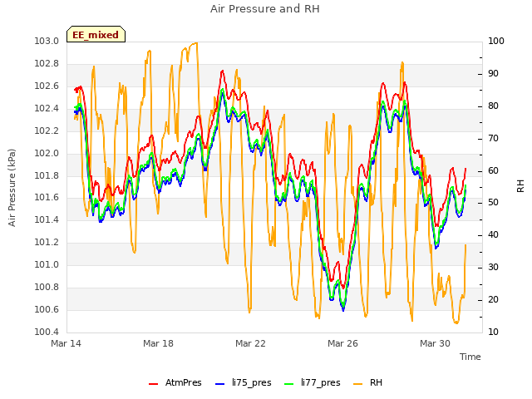
Task: Click the 100.4 pressure axis tick
Action: pos(47,332)
